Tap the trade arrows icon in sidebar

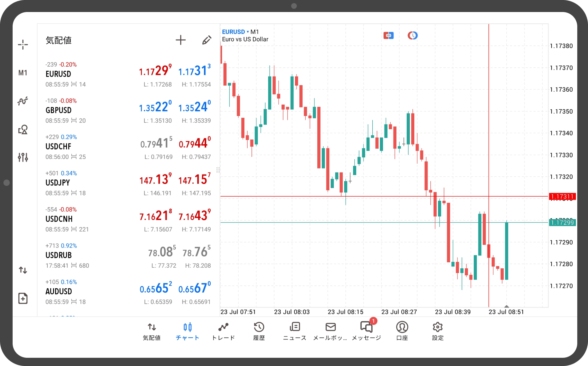[x=23, y=270]
